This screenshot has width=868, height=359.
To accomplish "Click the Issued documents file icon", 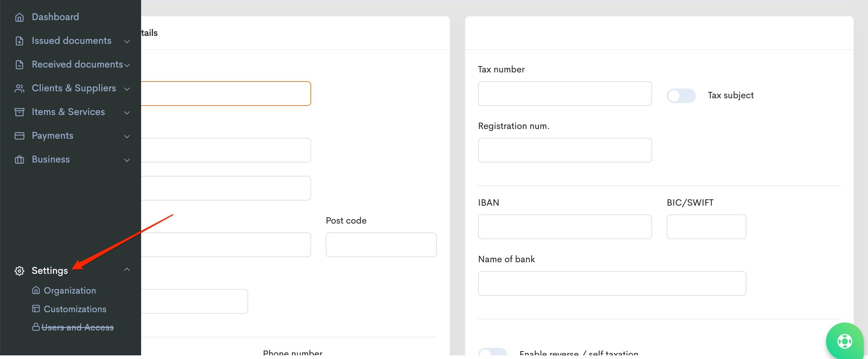I will click(19, 41).
